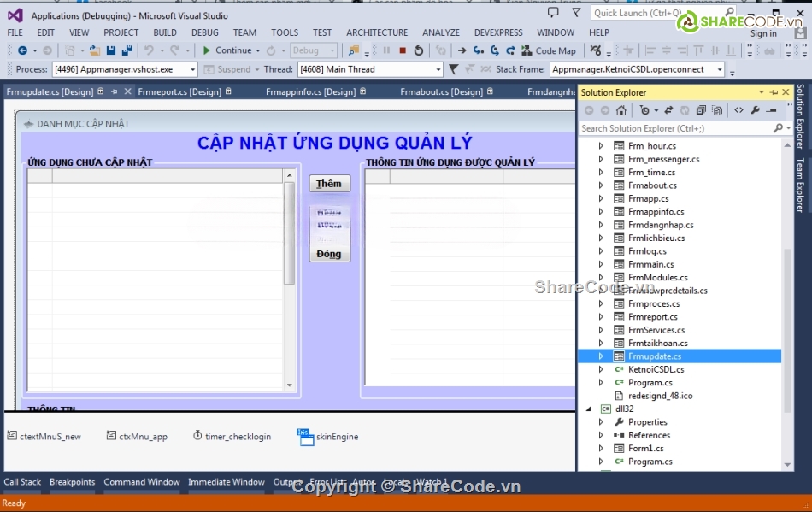Viewport: 812px width, 512px height.
Task: Open the DEBUG menu
Action: point(204,32)
